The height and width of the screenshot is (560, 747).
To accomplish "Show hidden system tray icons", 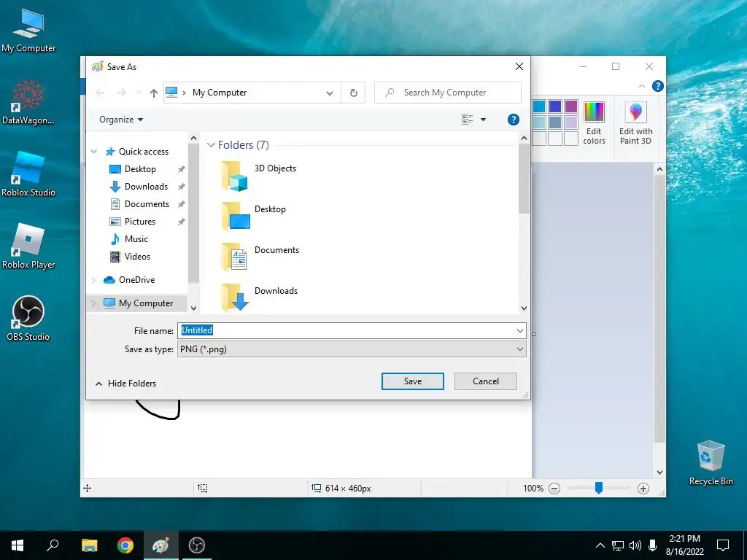I will pyautogui.click(x=600, y=545).
